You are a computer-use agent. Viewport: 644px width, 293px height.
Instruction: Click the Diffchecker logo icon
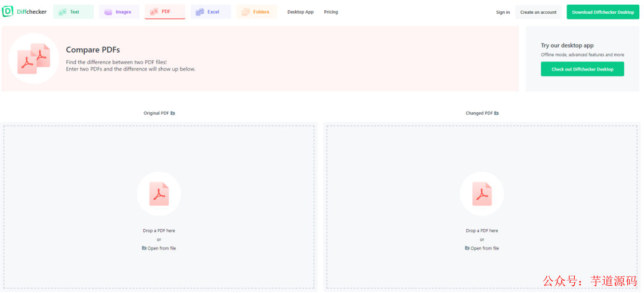coord(8,11)
